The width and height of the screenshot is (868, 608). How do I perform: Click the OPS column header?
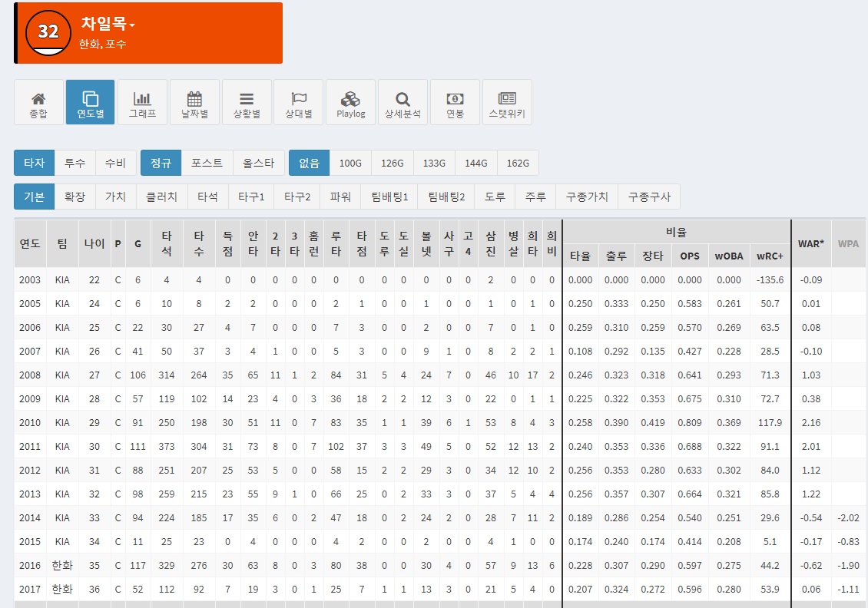tap(690, 256)
